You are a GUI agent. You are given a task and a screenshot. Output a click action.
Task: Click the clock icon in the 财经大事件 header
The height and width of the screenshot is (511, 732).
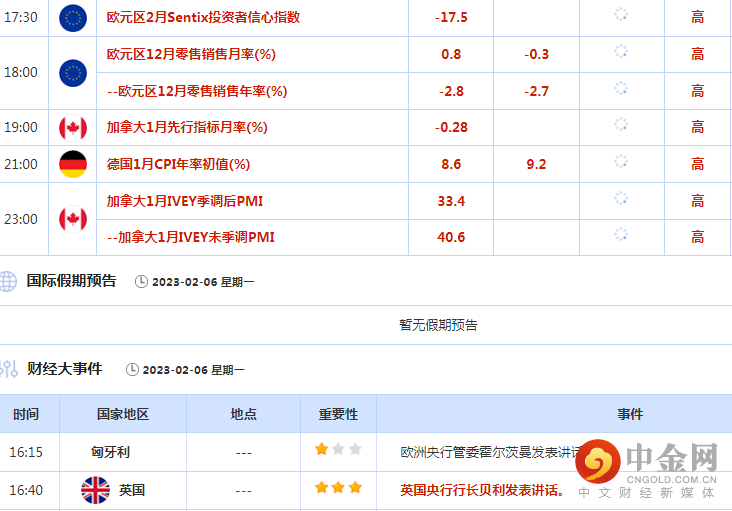tap(132, 370)
